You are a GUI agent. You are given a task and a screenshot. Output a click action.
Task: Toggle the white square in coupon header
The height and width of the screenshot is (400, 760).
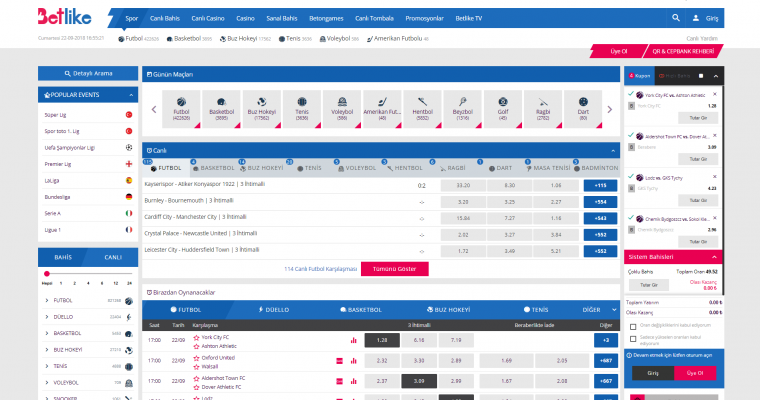[701, 76]
